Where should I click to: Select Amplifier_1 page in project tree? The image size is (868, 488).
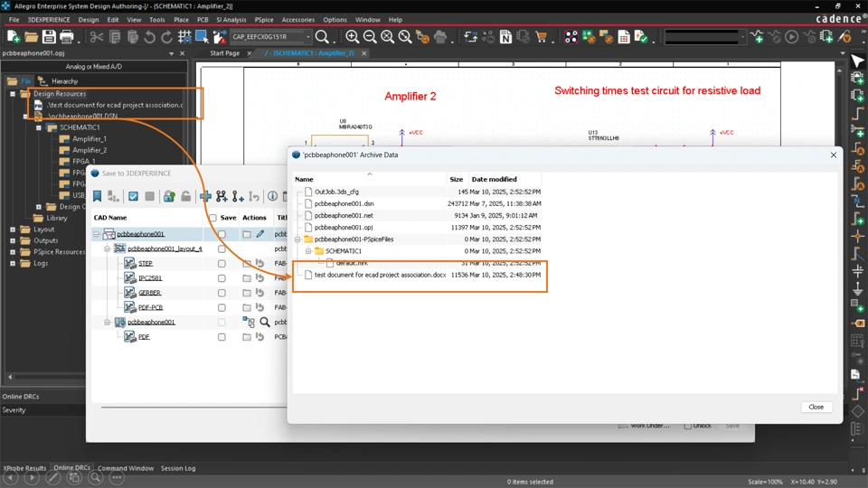pyautogui.click(x=90, y=139)
